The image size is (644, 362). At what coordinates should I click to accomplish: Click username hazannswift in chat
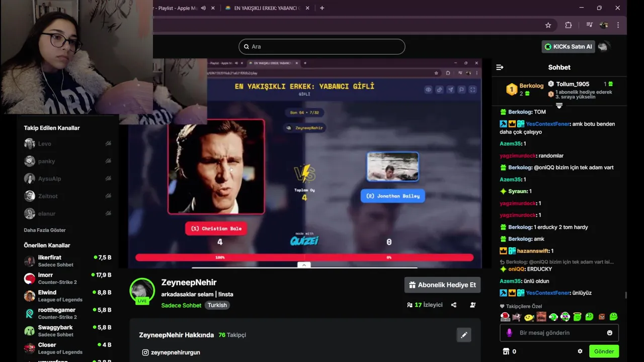[x=533, y=251]
